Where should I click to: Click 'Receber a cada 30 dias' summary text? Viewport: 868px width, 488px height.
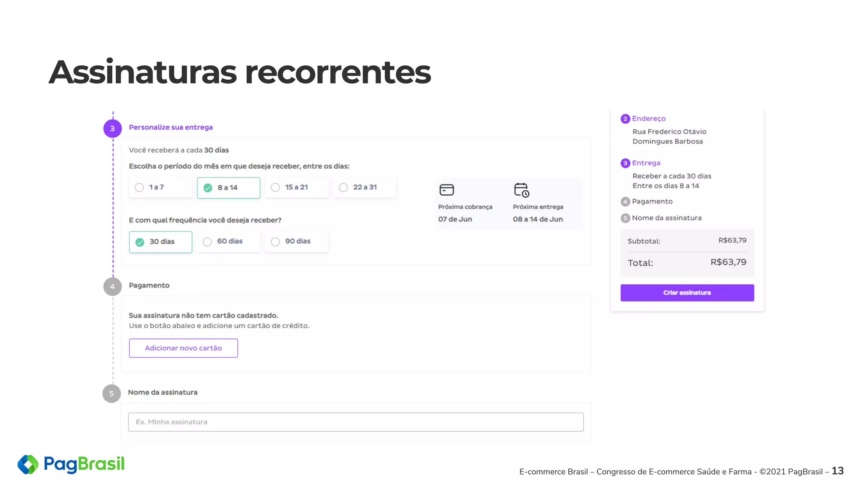(672, 176)
